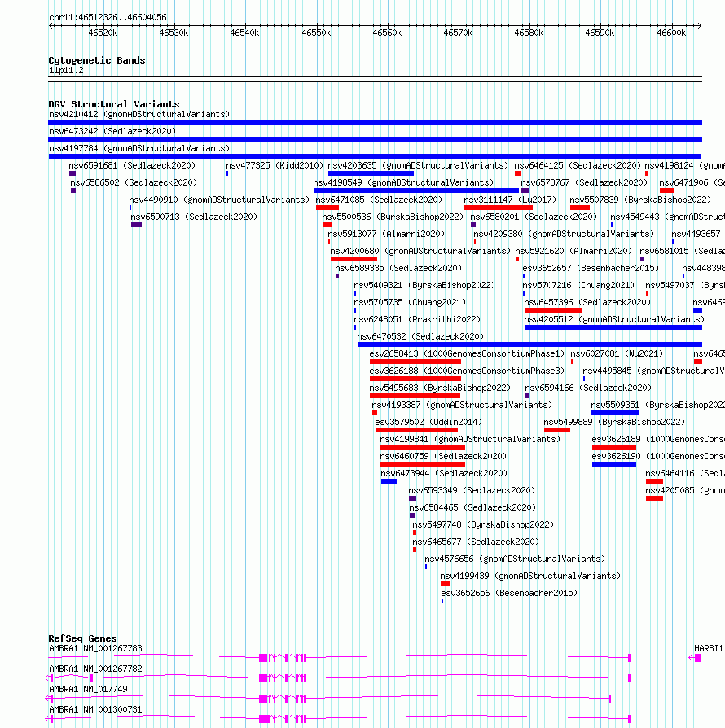
Task: Select the nsv6580201 Sedlazeck2020 label
Action: [x=534, y=217]
